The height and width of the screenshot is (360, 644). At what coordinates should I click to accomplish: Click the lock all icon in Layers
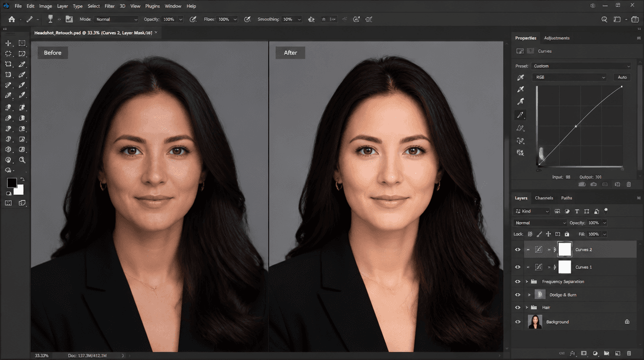(x=567, y=234)
